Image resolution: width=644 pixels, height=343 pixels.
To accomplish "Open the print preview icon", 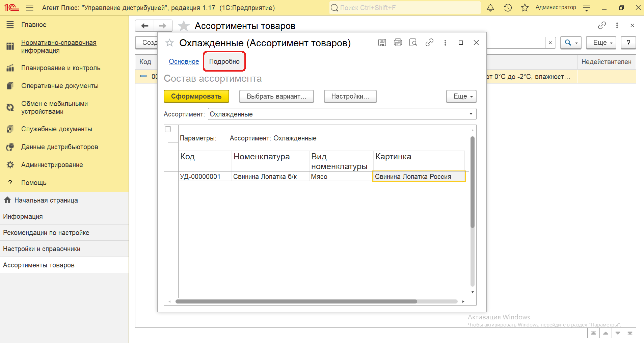I will click(x=413, y=43).
